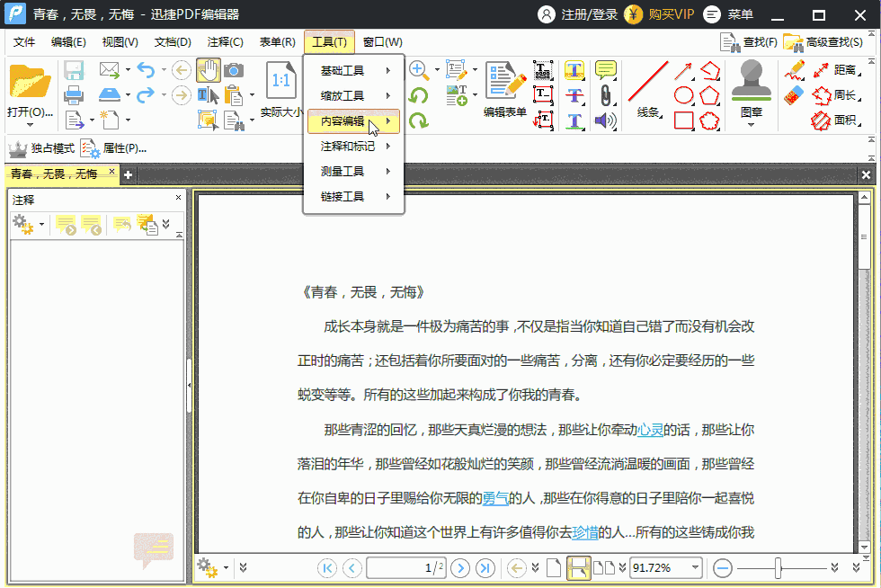This screenshot has height=588, width=881.
Task: Click the 编辑表单 icon
Action: pyautogui.click(x=505, y=82)
